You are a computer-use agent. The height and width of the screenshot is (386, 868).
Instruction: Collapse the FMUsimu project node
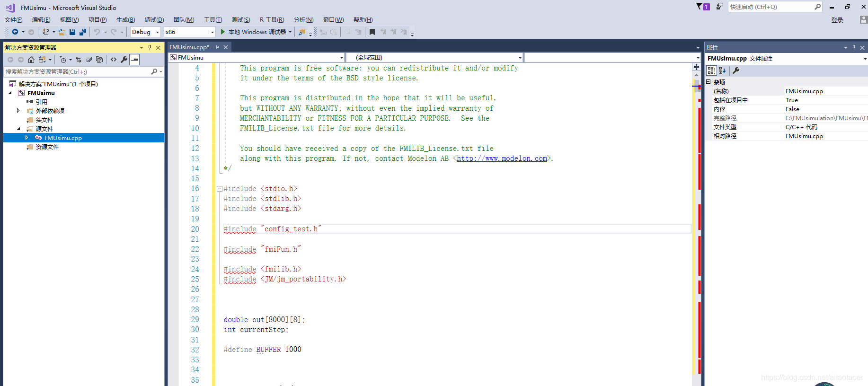10,93
